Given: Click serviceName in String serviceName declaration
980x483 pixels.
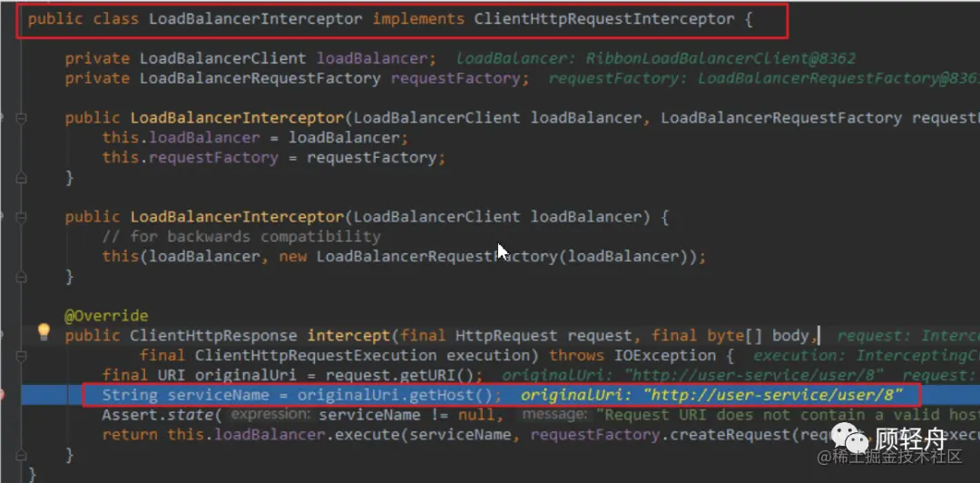Looking at the screenshot, I should [x=218, y=396].
